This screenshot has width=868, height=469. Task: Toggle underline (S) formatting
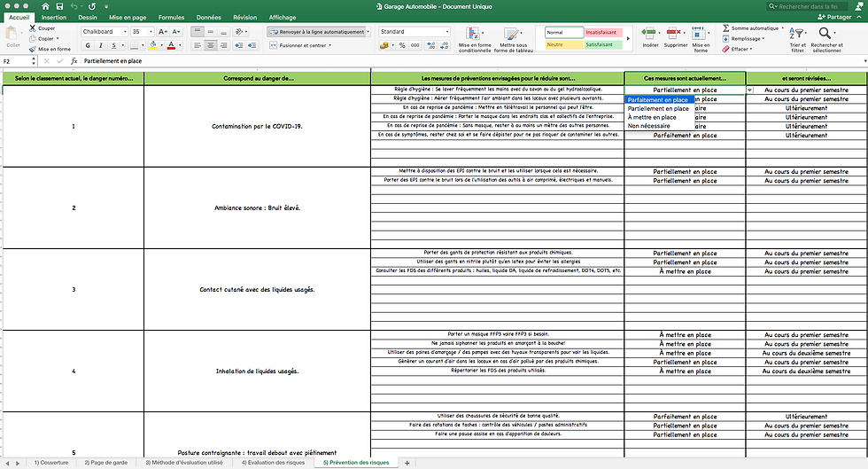tap(113, 45)
